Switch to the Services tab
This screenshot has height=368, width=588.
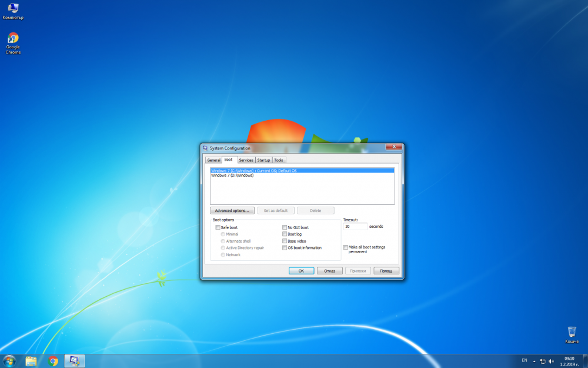click(x=246, y=160)
